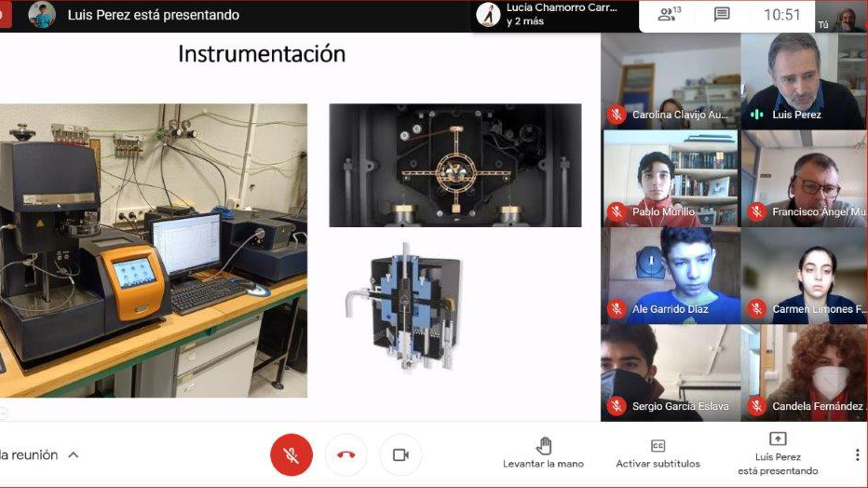Open the chat messages icon
Image resolution: width=868 pixels, height=488 pixels.
[722, 15]
